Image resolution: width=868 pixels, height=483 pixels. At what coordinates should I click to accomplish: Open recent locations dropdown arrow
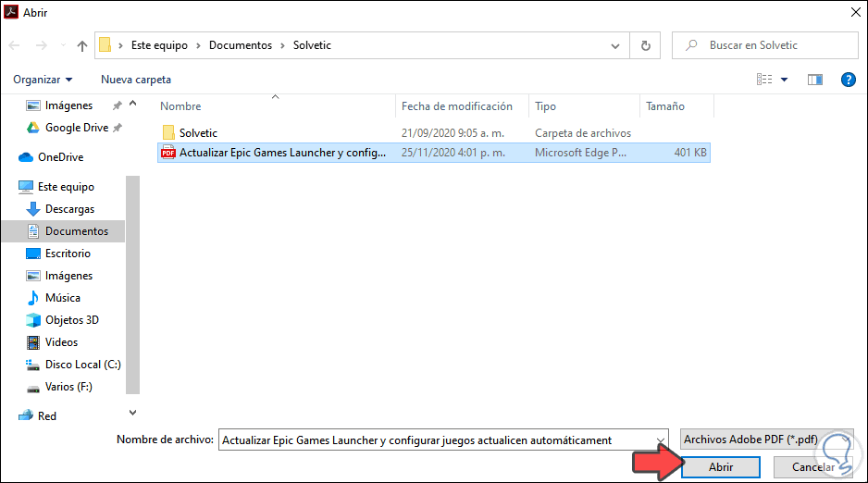coord(63,45)
